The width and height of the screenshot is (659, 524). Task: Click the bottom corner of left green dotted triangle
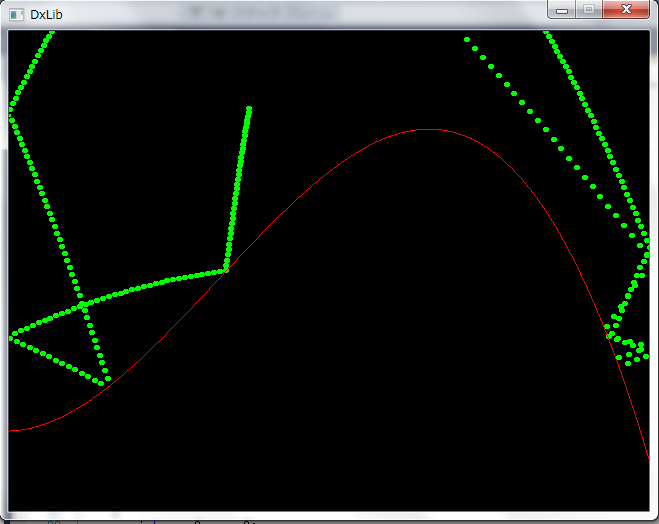(104, 382)
